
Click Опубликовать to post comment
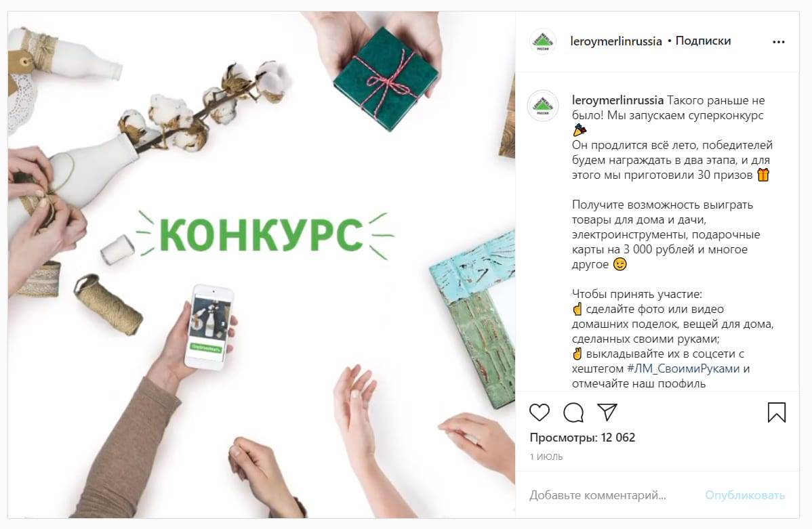[745, 495]
